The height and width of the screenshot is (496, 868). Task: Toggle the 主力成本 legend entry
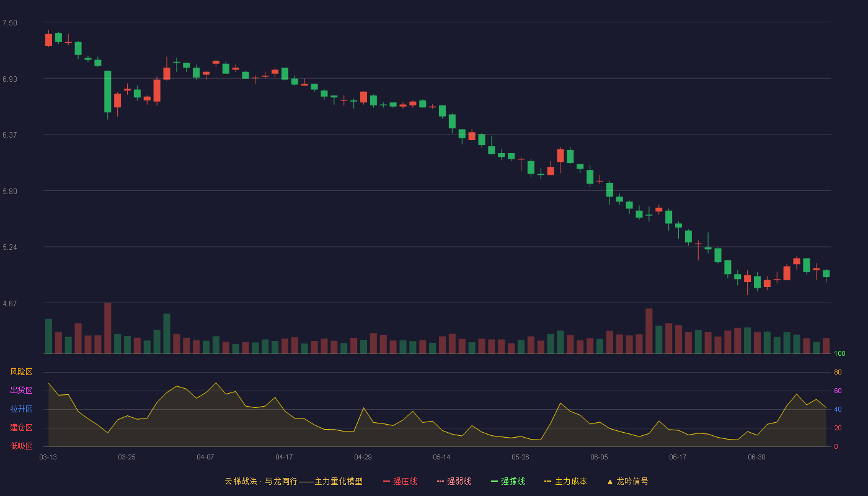565,481
